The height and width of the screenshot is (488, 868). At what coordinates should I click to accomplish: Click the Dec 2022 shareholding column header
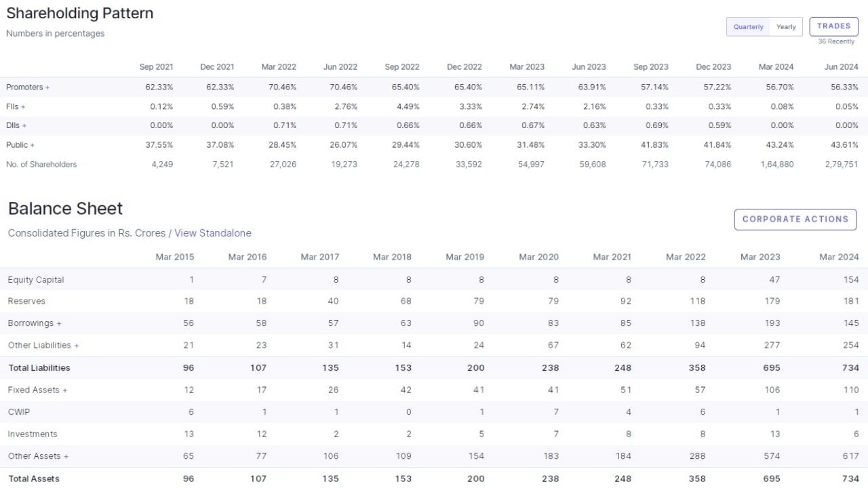tap(465, 67)
